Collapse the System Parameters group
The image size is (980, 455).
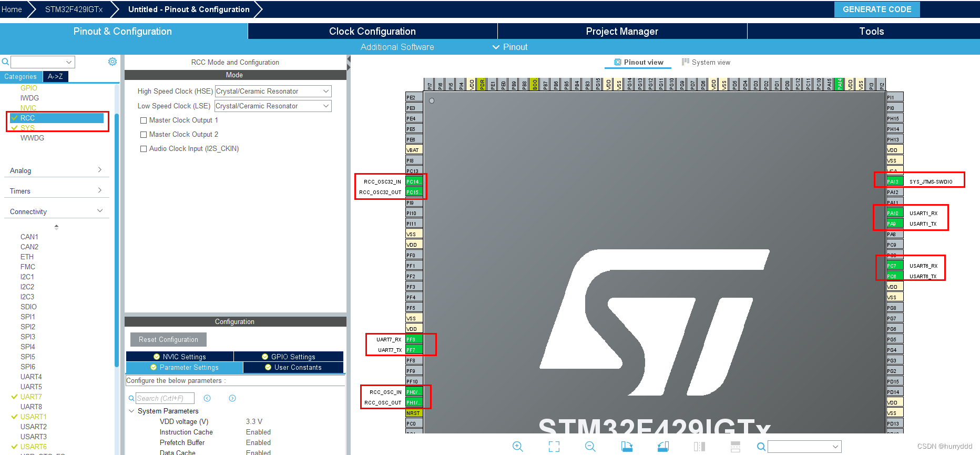[x=131, y=411]
